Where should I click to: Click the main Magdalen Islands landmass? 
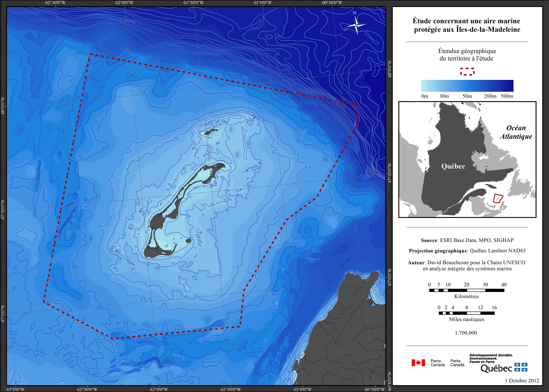click(x=157, y=221)
